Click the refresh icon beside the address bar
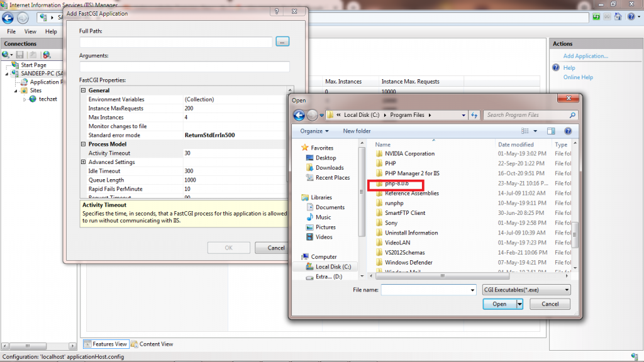This screenshot has width=644, height=362. click(474, 115)
